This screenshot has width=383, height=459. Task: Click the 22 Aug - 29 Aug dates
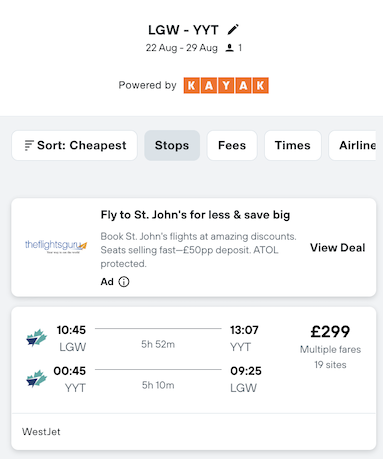pos(182,48)
